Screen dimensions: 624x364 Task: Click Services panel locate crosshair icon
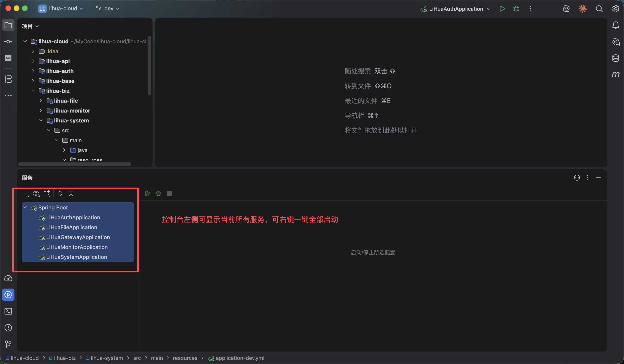577,178
